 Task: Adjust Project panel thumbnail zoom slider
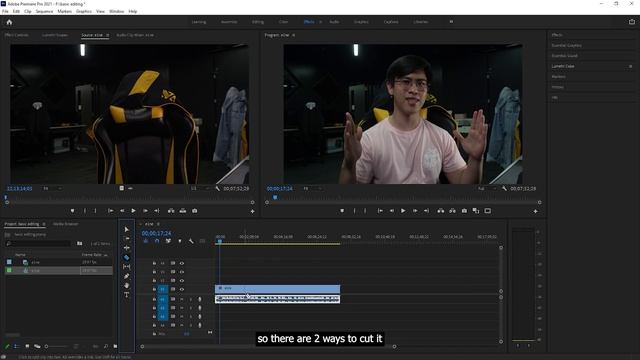pos(56,346)
